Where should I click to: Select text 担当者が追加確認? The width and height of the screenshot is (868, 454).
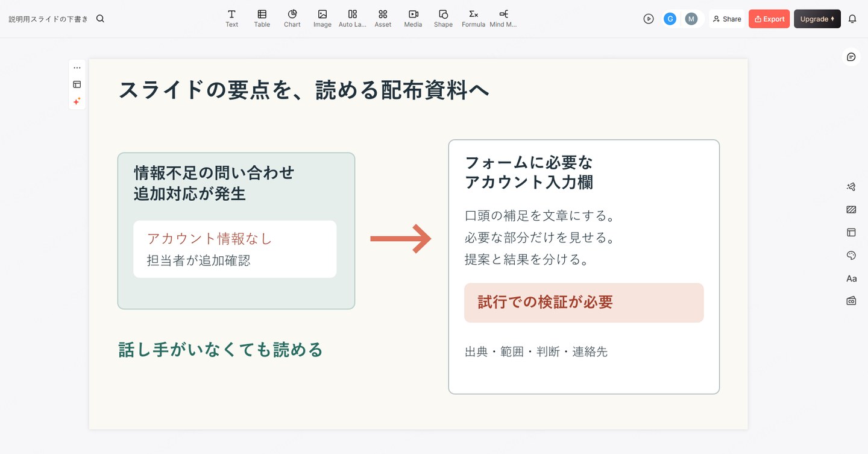click(x=198, y=260)
